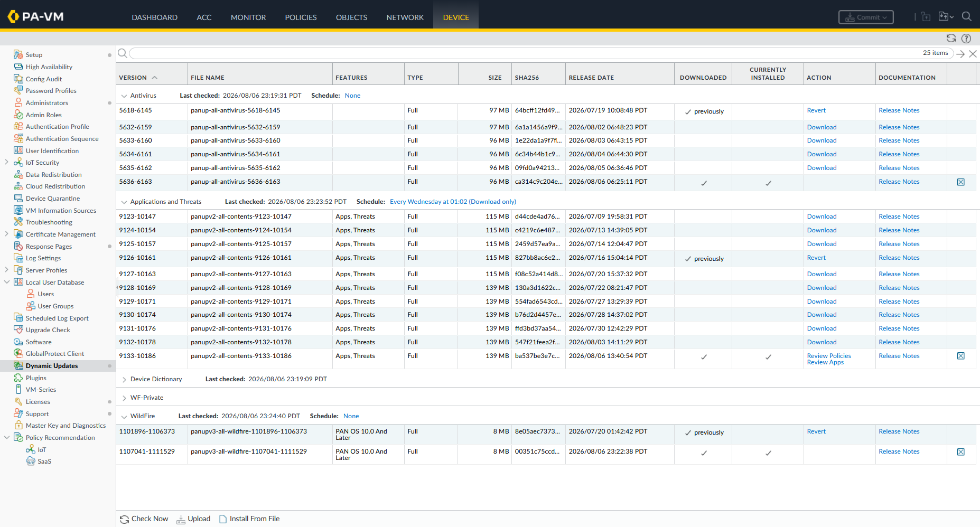The image size is (980, 527).
Task: Click Check Now button
Action: click(144, 519)
